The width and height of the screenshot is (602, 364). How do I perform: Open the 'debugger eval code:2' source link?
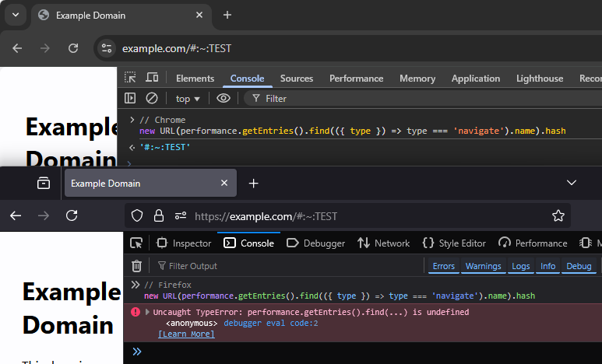pos(271,323)
